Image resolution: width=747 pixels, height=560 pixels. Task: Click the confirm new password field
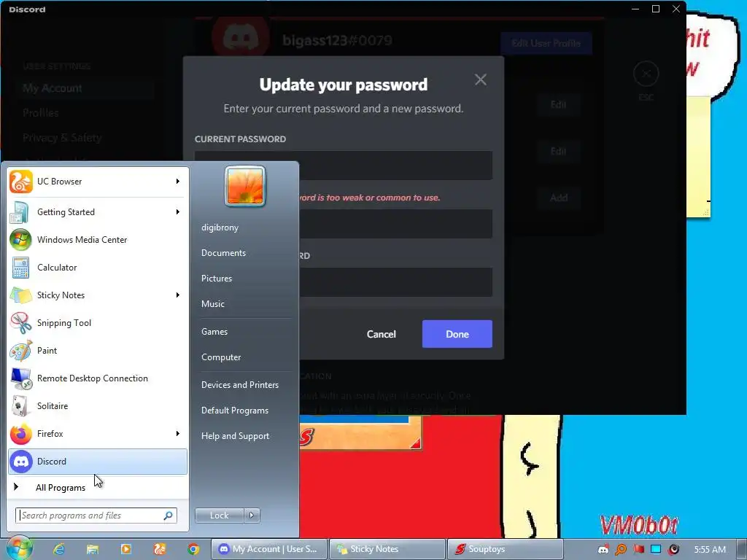click(x=395, y=282)
